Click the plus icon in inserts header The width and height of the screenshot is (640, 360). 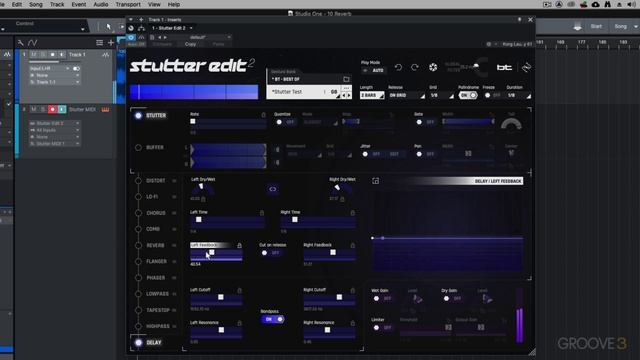[141, 20]
